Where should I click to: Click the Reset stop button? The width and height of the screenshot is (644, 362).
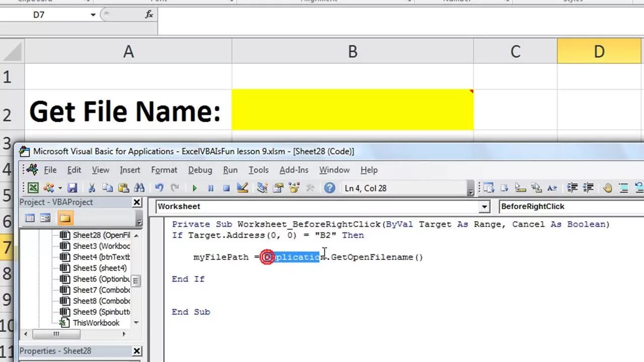click(x=226, y=188)
